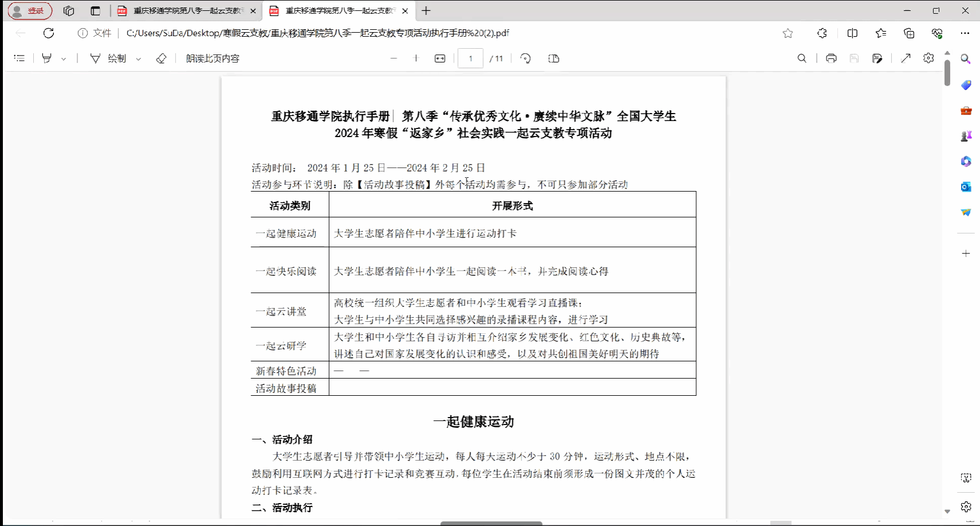
Task: Click the 朗读此页内容 read aloud button
Action: [213, 59]
